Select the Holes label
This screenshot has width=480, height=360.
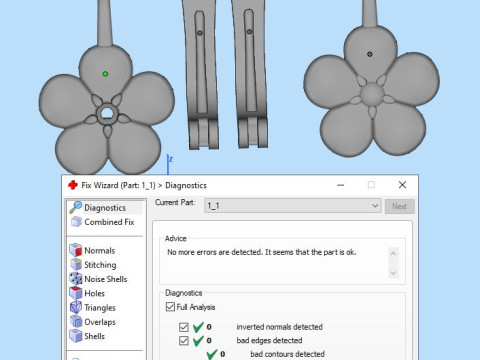pyautogui.click(x=95, y=293)
